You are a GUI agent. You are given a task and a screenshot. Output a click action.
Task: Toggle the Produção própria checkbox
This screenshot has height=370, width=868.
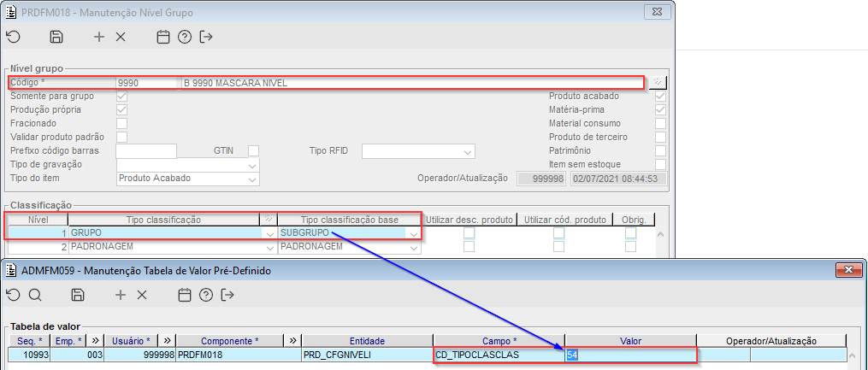pos(121,109)
